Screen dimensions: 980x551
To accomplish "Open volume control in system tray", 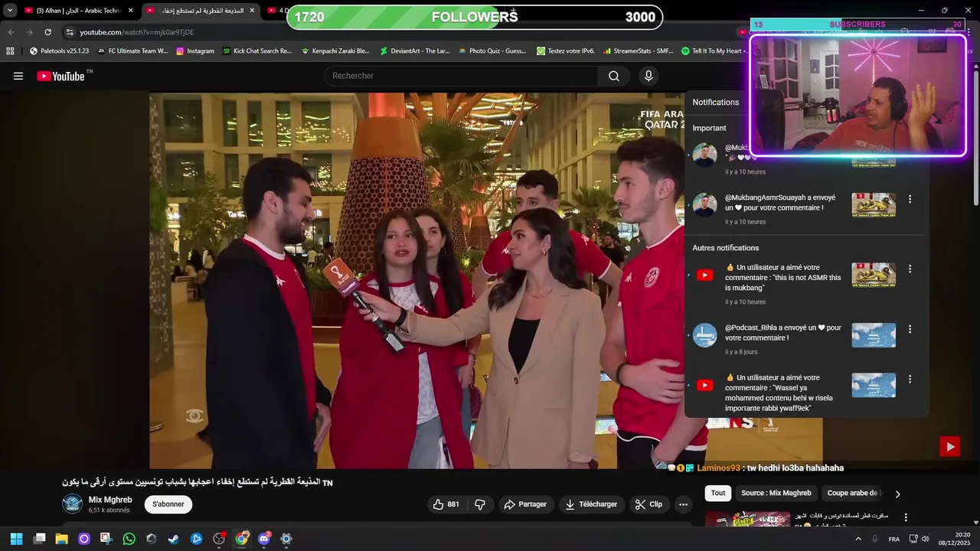I will pyautogui.click(x=925, y=539).
